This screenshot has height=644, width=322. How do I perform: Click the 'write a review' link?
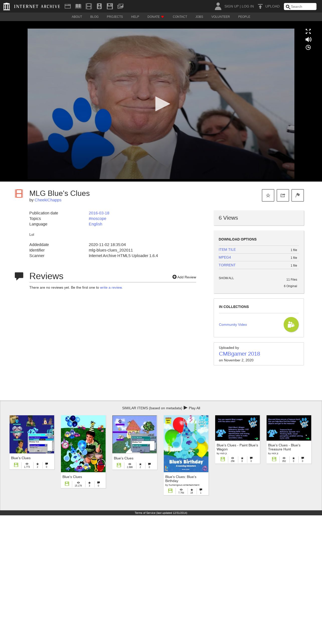coord(111,287)
